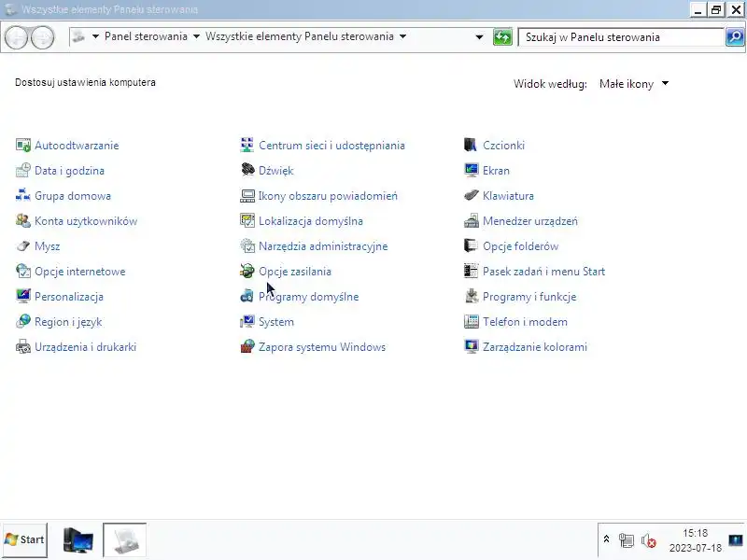Open the Centrum sieci i udostępniania icon
This screenshot has width=747, height=560.
click(247, 146)
